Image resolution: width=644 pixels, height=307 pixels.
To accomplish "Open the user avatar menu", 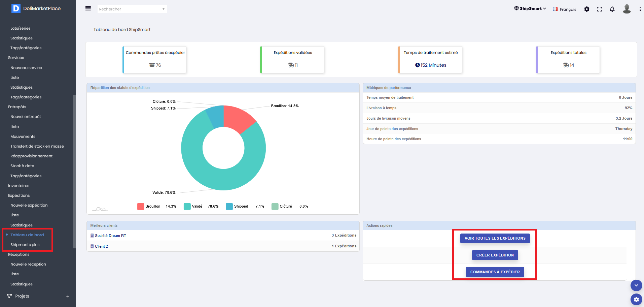I will click(627, 9).
